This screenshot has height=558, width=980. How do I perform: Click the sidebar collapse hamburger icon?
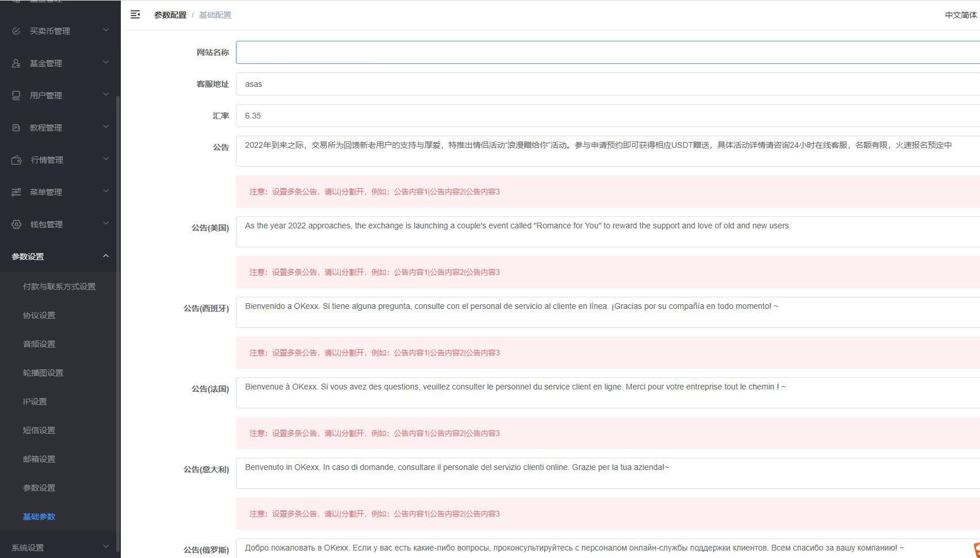(x=135, y=14)
